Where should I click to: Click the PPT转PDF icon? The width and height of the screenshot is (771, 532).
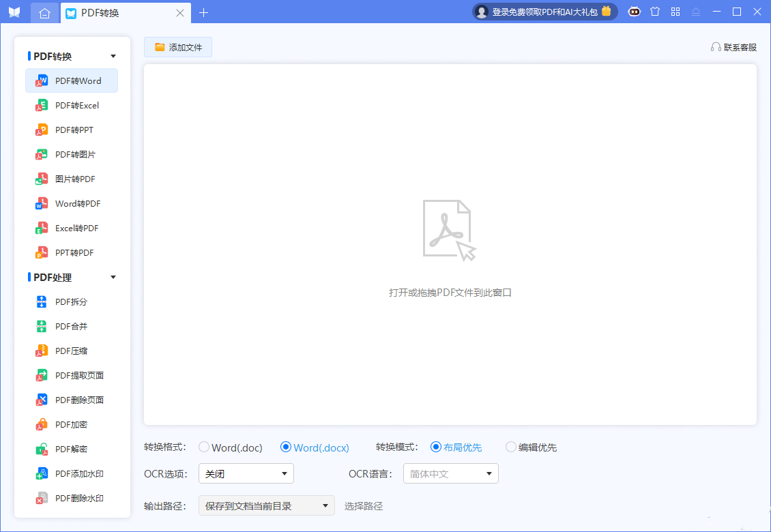(x=42, y=253)
